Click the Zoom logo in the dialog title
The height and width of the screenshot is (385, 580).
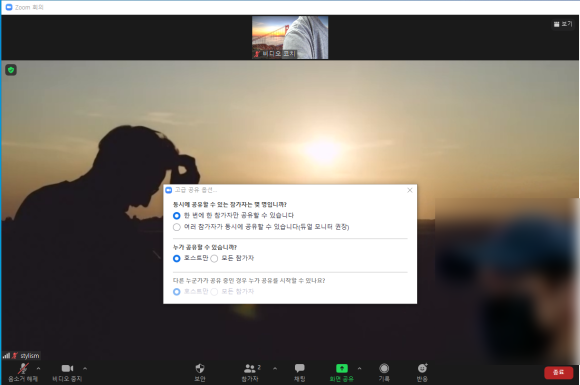coord(169,190)
